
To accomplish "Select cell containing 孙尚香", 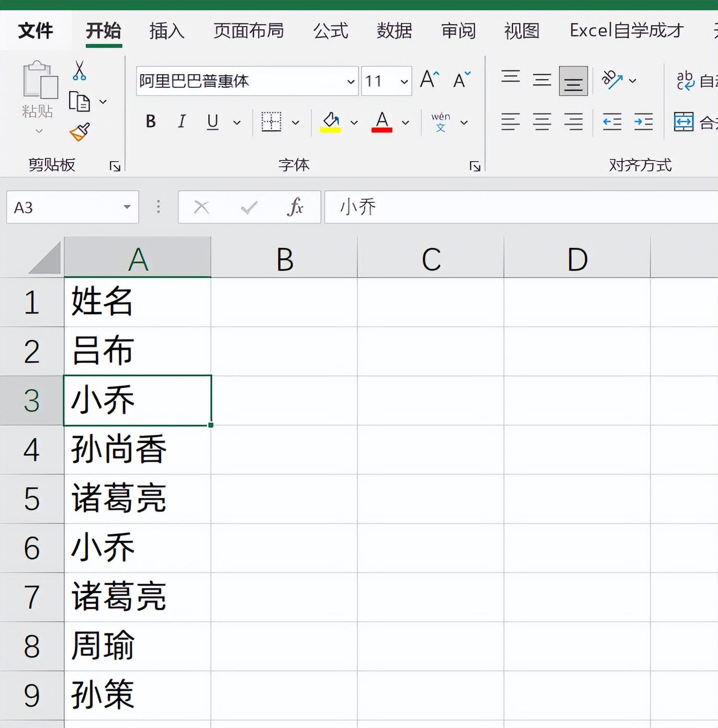I will pos(138,450).
